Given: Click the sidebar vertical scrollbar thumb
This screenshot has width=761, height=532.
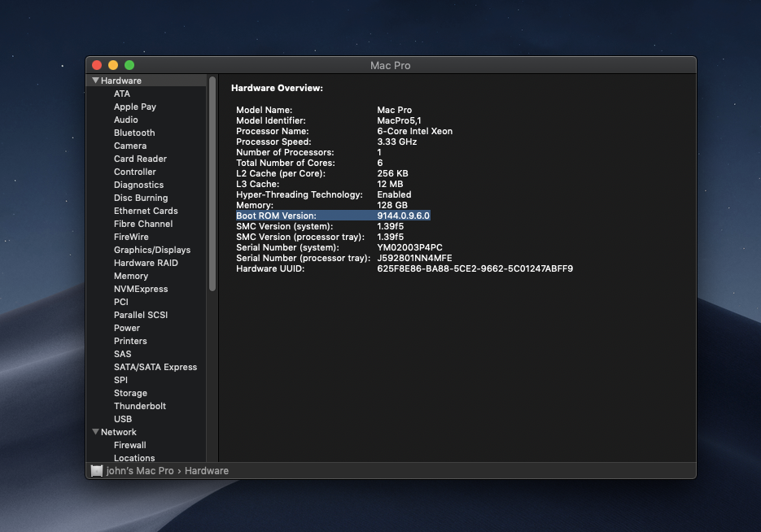Looking at the screenshot, I should (x=212, y=184).
